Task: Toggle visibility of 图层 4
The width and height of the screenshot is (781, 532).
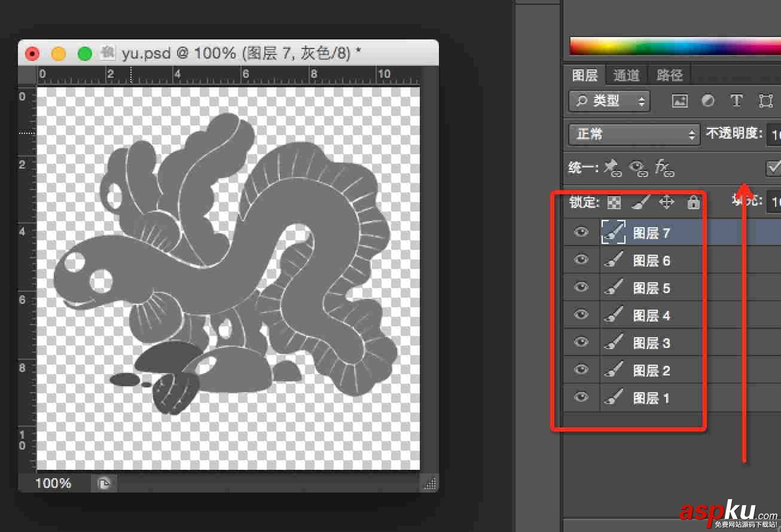Action: click(x=581, y=314)
